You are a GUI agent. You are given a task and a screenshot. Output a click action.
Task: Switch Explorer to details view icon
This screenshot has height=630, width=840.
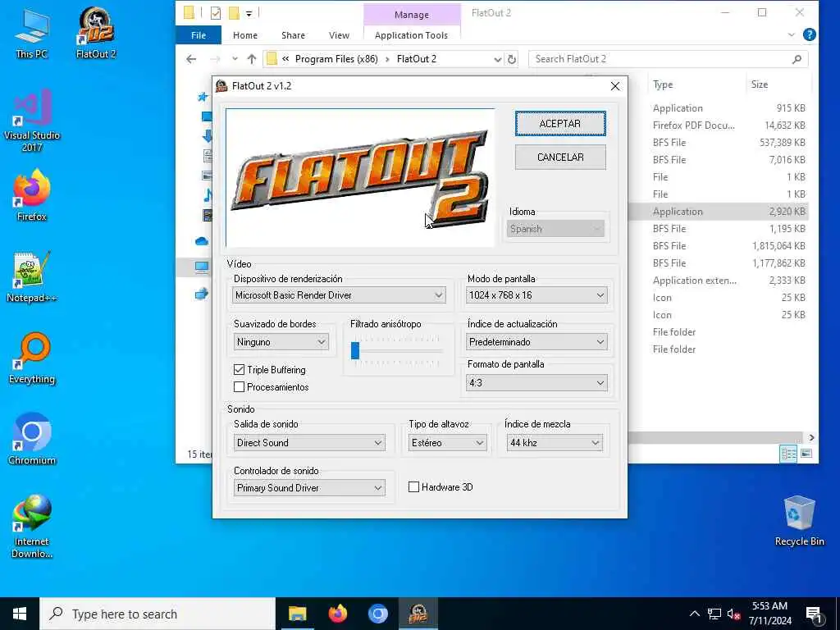788,454
